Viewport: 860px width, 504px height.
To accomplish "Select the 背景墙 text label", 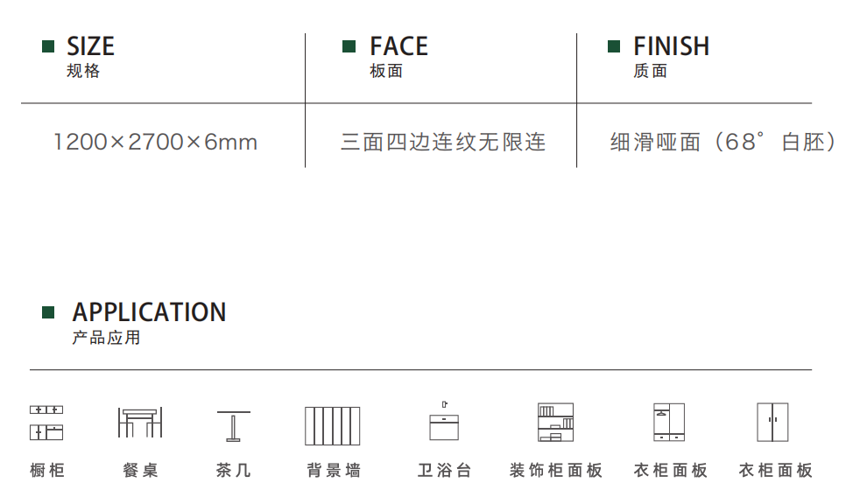I will tap(333, 471).
